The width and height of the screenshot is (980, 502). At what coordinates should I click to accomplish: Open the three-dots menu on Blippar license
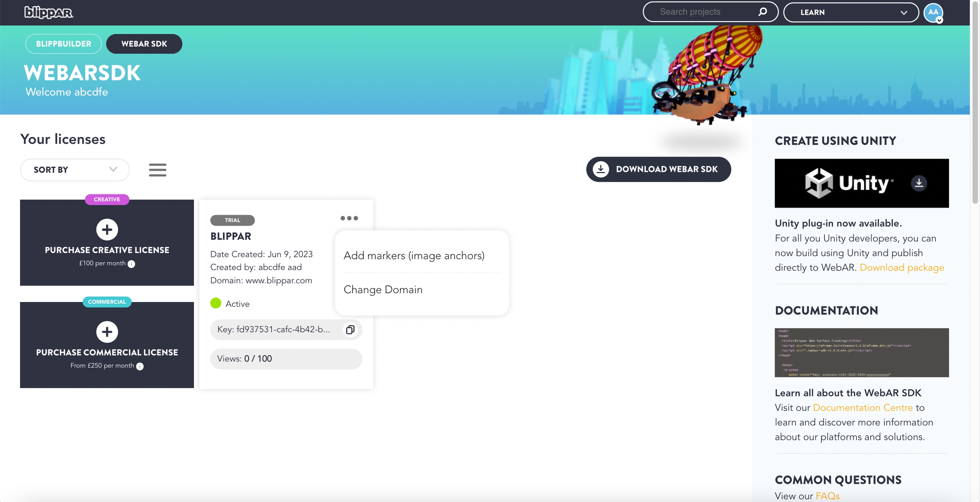click(349, 218)
